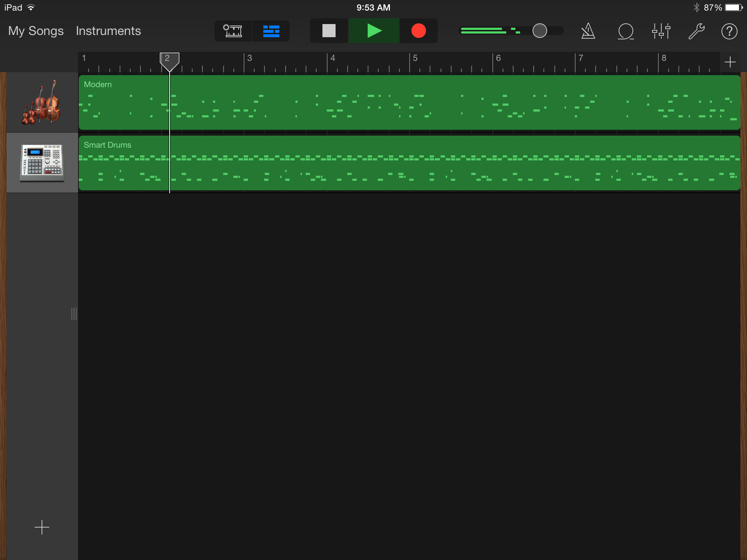
Task: Open the loop browser icon
Action: click(x=626, y=31)
